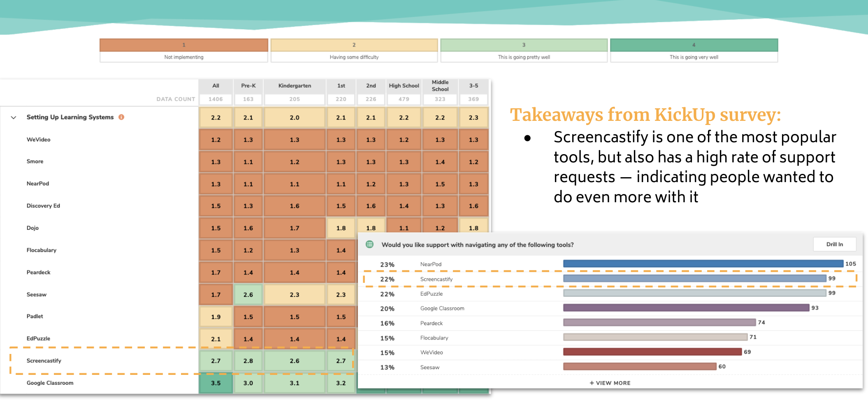Click the NearPod bar showing 105
868x416 pixels.
(x=703, y=264)
